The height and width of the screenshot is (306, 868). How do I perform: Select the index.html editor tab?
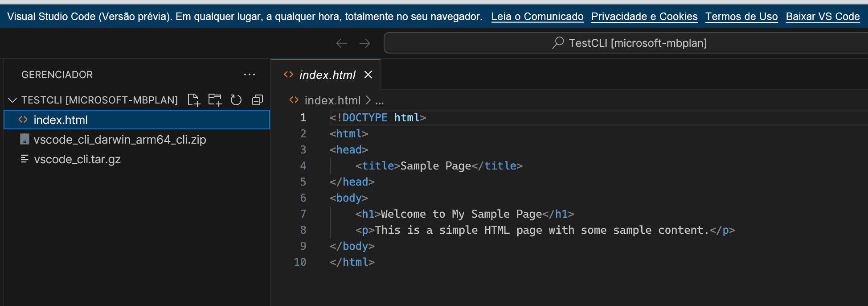[327, 75]
